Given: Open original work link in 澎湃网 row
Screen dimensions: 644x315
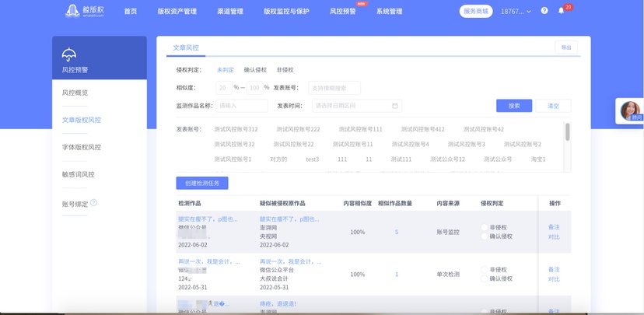Looking at the screenshot, I should [x=289, y=219].
